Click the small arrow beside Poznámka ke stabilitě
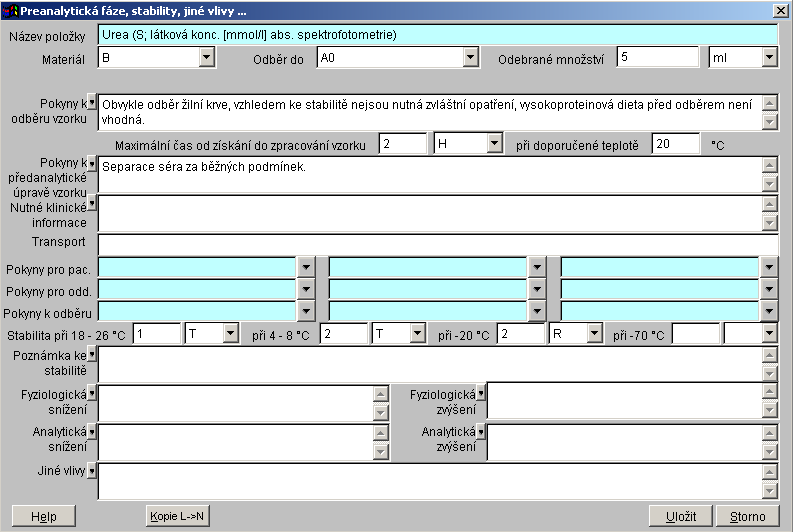The image size is (793, 532). point(92,354)
